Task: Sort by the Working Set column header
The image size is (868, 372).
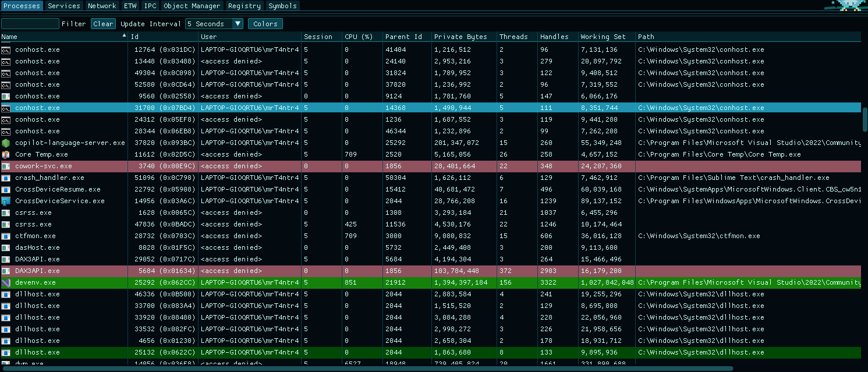Action: 607,37
